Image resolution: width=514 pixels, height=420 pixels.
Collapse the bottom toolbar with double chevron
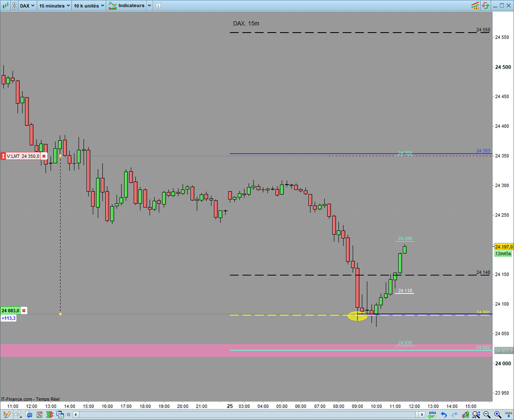pyautogui.click(x=69, y=414)
